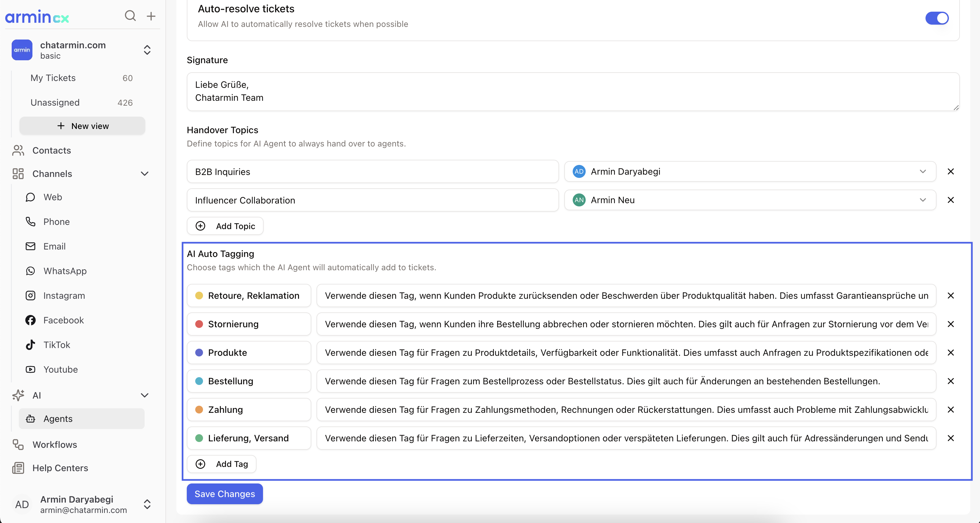Screen dimensions: 980x523
Task: Open the Youtube channel
Action: (x=61, y=369)
